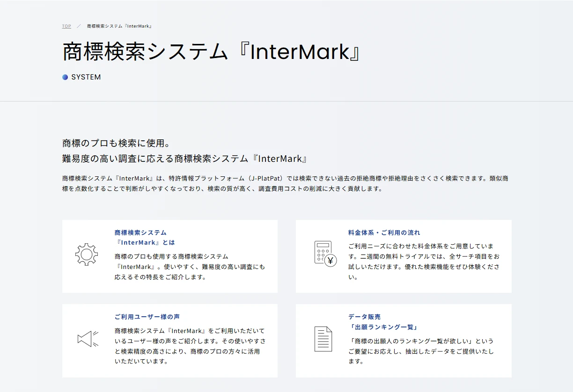This screenshot has width=573, height=392.
Task: Click the heading 難易度の高い調査に応える商標検索システム
Action: 184,159
